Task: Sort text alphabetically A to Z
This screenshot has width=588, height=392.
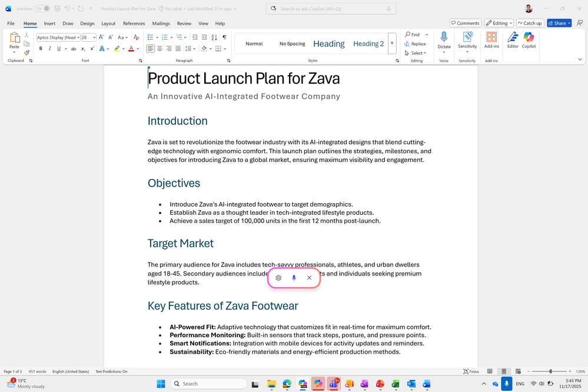Action: (x=214, y=37)
